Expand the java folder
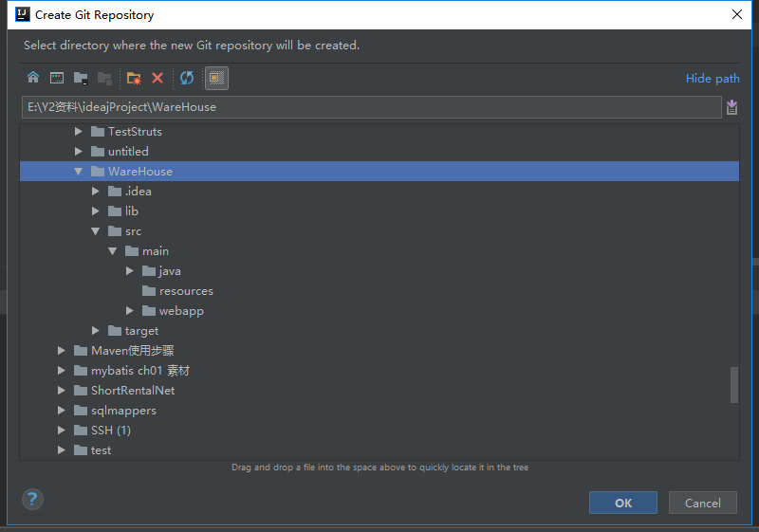759x532 pixels. 130,271
